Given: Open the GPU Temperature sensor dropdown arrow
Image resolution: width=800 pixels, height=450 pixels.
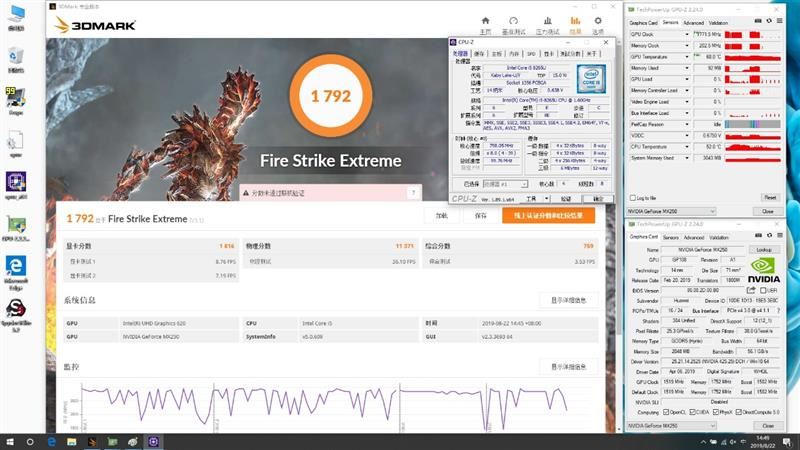Looking at the screenshot, I should pos(686,57).
